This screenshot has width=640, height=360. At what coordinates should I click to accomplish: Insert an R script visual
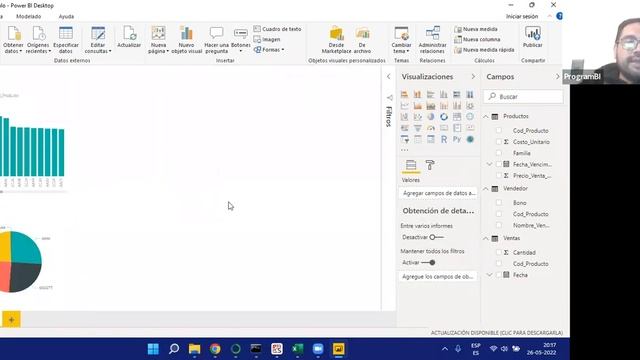point(444,140)
